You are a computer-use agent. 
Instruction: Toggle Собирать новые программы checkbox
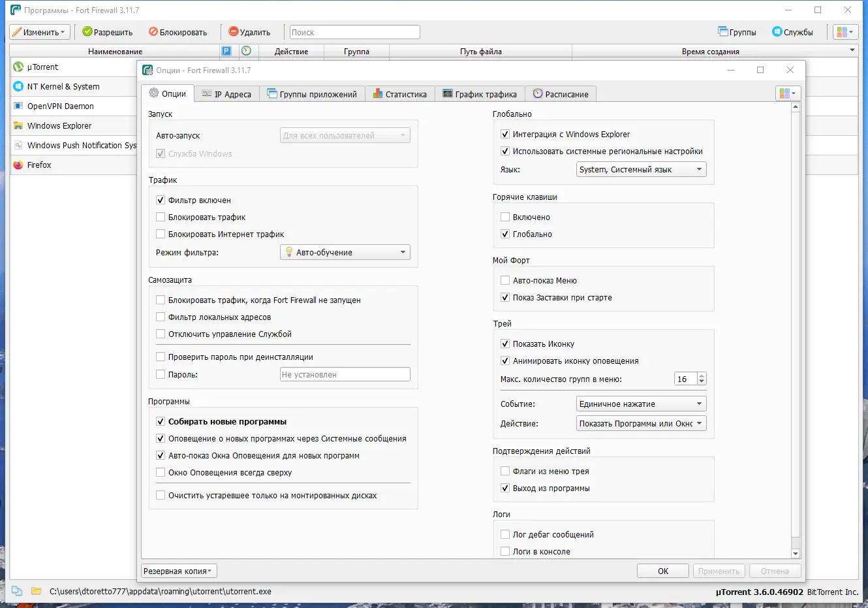(161, 421)
